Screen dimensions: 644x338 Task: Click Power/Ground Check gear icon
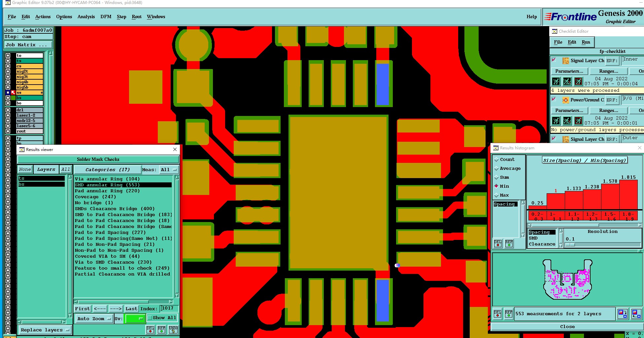point(566,100)
